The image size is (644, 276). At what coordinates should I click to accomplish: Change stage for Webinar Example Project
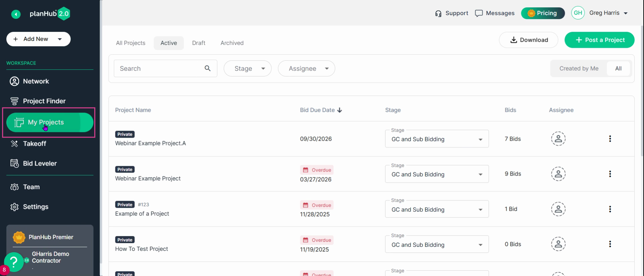coord(437,174)
